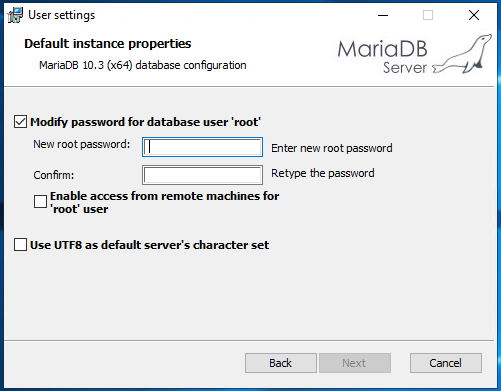The width and height of the screenshot is (501, 391).
Task: Click the greyed-out Next button
Action: (x=355, y=363)
